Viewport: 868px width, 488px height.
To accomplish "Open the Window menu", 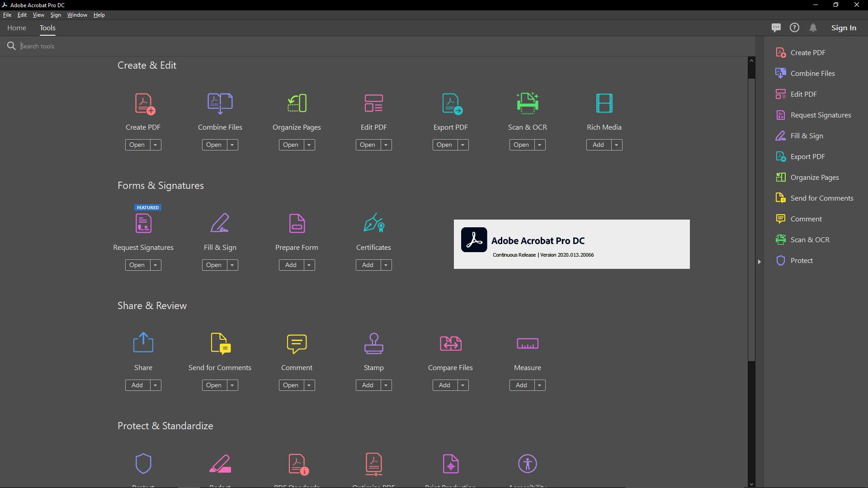I will (77, 14).
